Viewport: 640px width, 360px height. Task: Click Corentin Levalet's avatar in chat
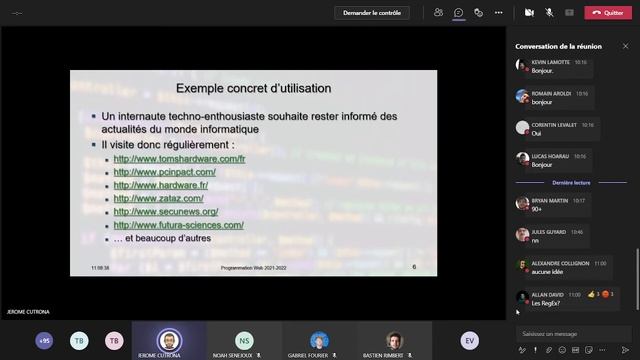[522, 128]
